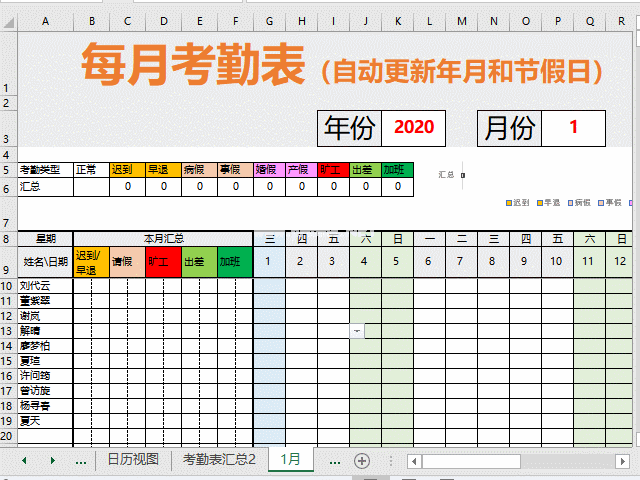Select employee name 许问筠
This screenshot has height=480, width=640.
click(45, 376)
